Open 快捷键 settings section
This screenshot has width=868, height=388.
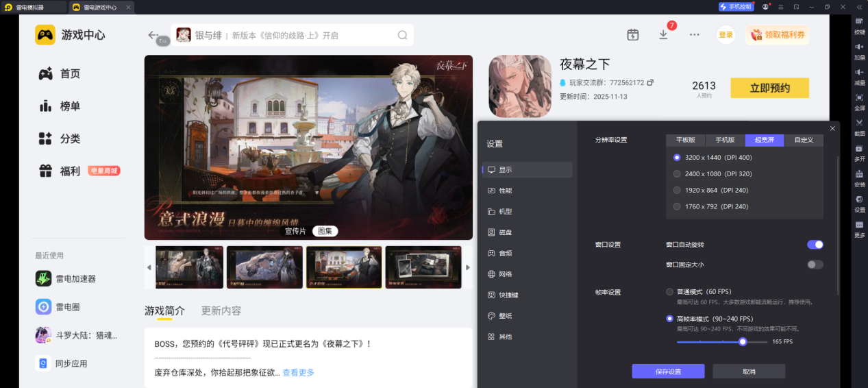[x=527, y=295]
